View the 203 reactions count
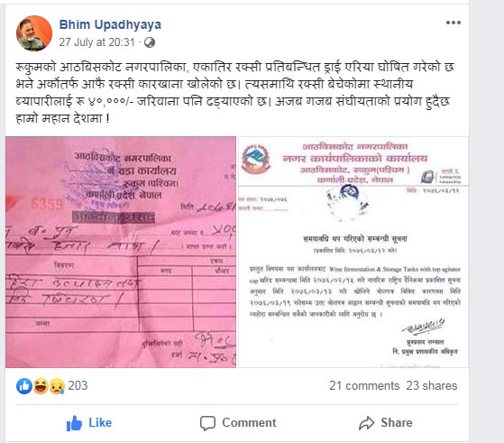Screen dimensions: 504x443 [x=78, y=385]
